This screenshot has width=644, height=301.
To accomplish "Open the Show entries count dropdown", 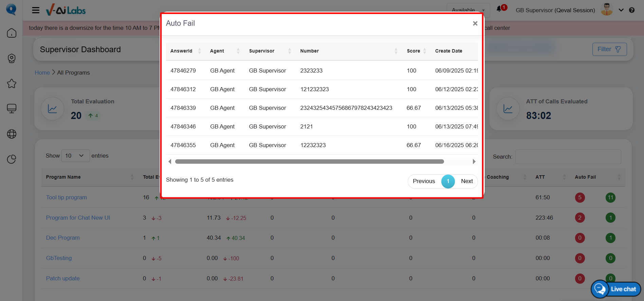I will 76,156.
